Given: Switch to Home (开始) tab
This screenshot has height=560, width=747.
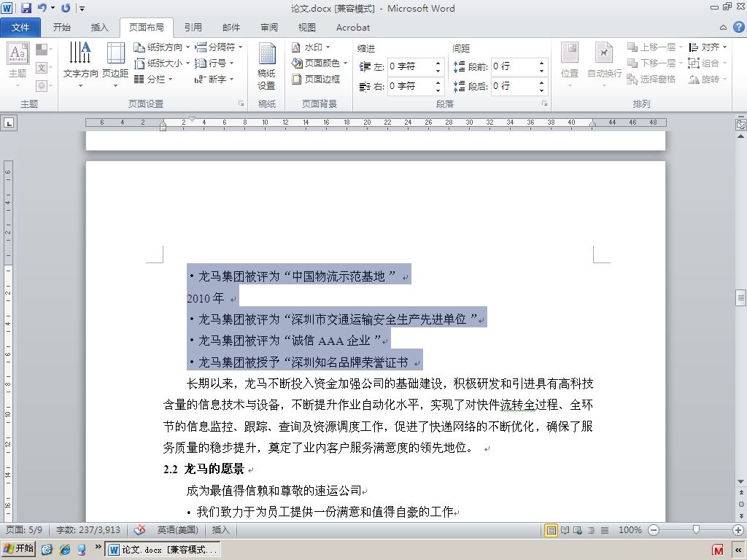Looking at the screenshot, I should [62, 28].
